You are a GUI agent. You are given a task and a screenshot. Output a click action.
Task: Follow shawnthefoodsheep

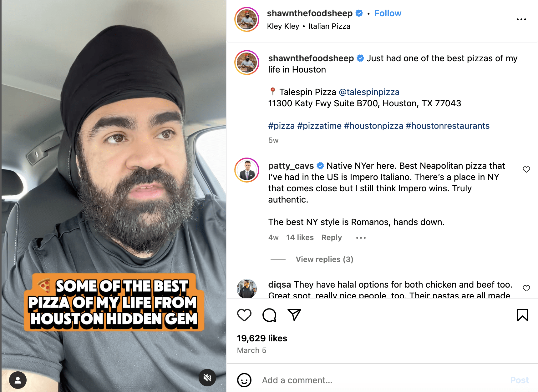point(388,13)
